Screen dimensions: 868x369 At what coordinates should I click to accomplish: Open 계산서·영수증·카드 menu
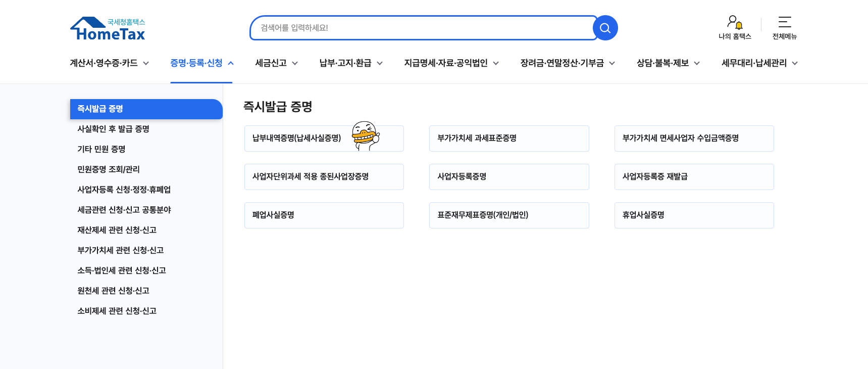tap(104, 63)
